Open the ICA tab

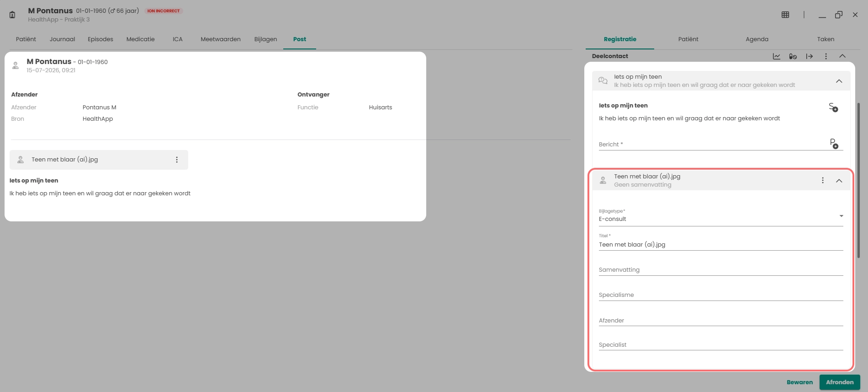178,39
